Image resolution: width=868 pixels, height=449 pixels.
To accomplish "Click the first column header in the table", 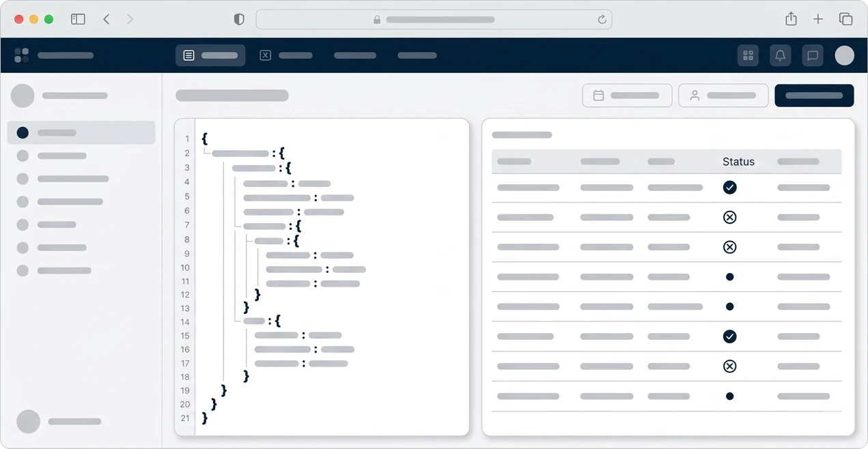I will [514, 162].
